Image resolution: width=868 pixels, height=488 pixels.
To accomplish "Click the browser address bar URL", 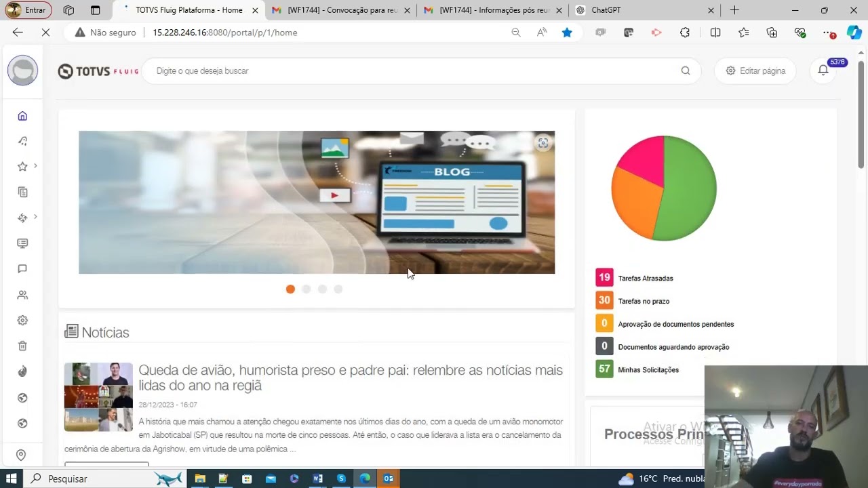I will [x=225, y=33].
